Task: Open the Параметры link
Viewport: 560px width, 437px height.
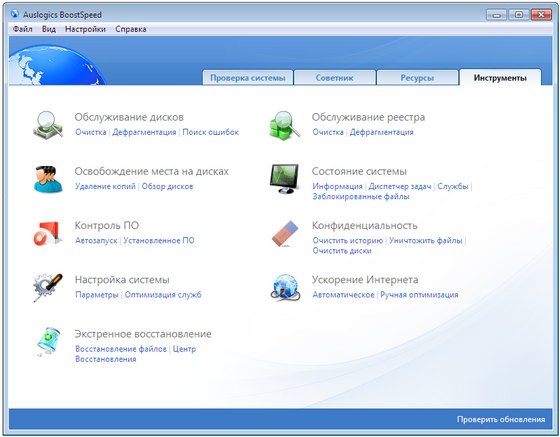Action: pyautogui.click(x=97, y=295)
